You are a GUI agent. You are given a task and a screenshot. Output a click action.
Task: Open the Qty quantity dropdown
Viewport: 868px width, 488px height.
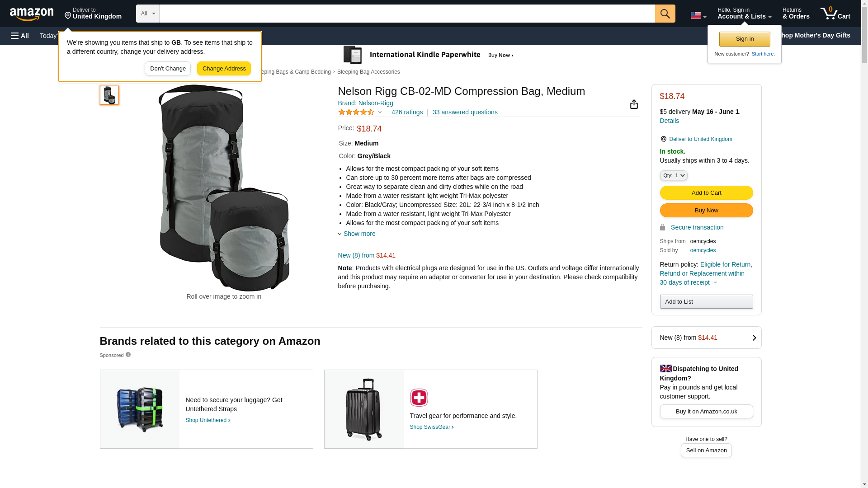click(673, 175)
